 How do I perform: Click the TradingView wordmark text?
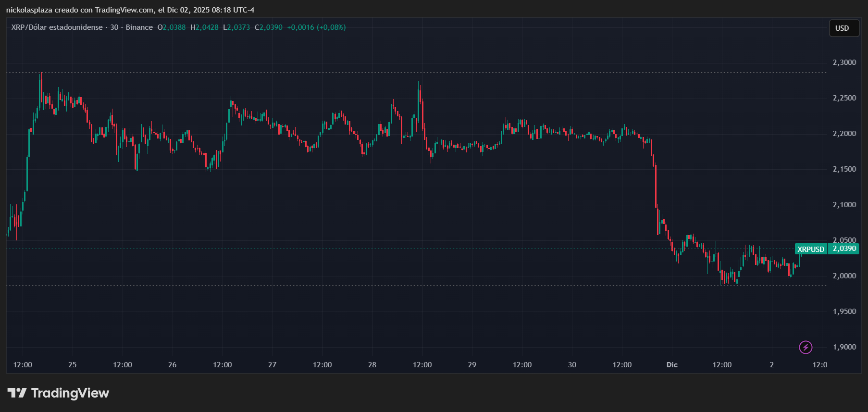tap(70, 393)
